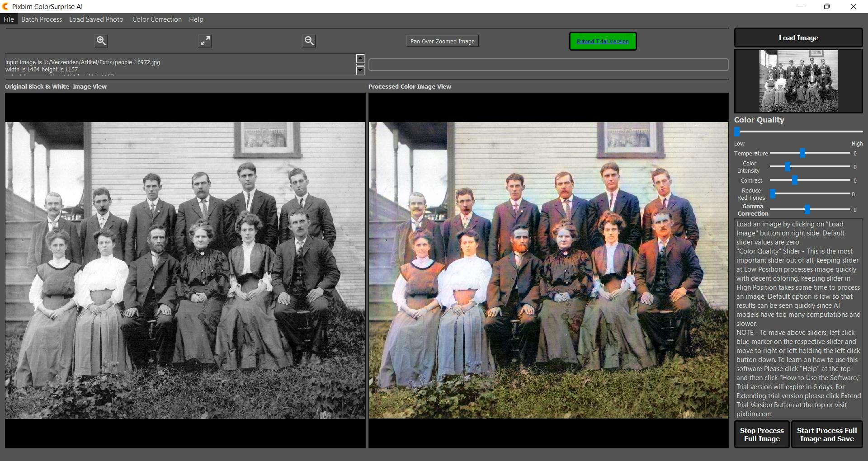Click the 'Reduce Red Tones' label
Image resolution: width=868 pixels, height=461 pixels.
(x=751, y=194)
